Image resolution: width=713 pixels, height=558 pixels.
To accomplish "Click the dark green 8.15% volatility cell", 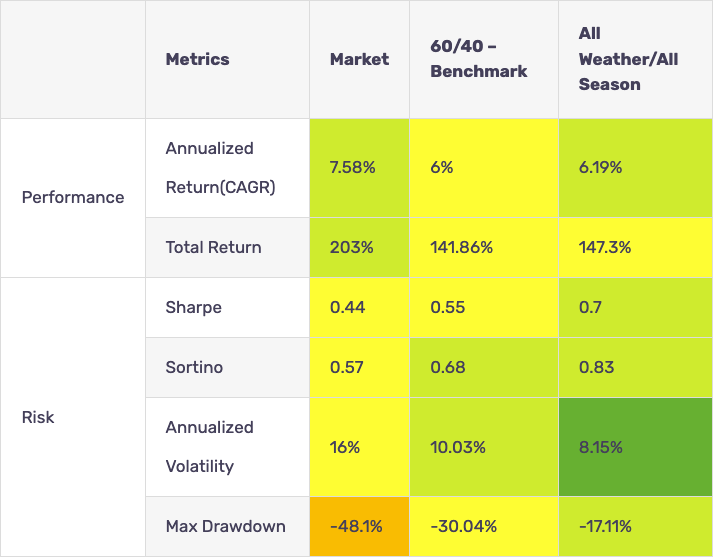I will tap(600, 447).
